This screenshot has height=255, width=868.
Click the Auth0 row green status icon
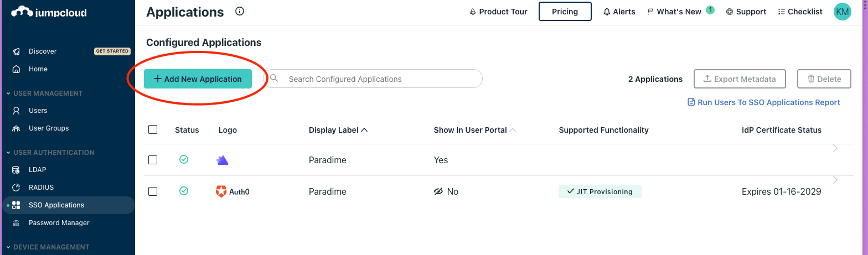click(x=184, y=191)
